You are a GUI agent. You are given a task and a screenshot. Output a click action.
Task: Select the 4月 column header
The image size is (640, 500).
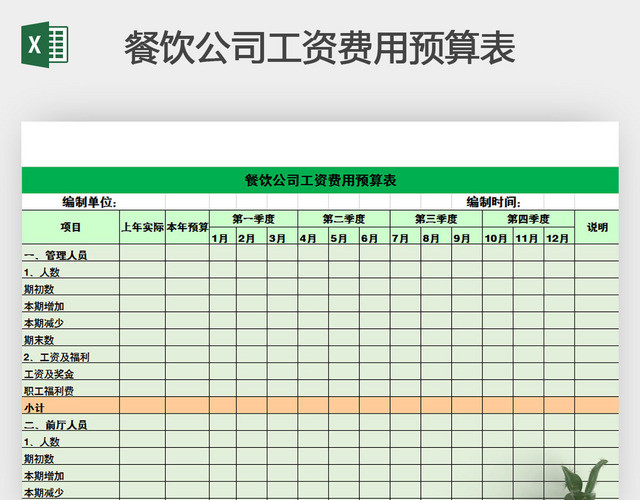click(313, 238)
